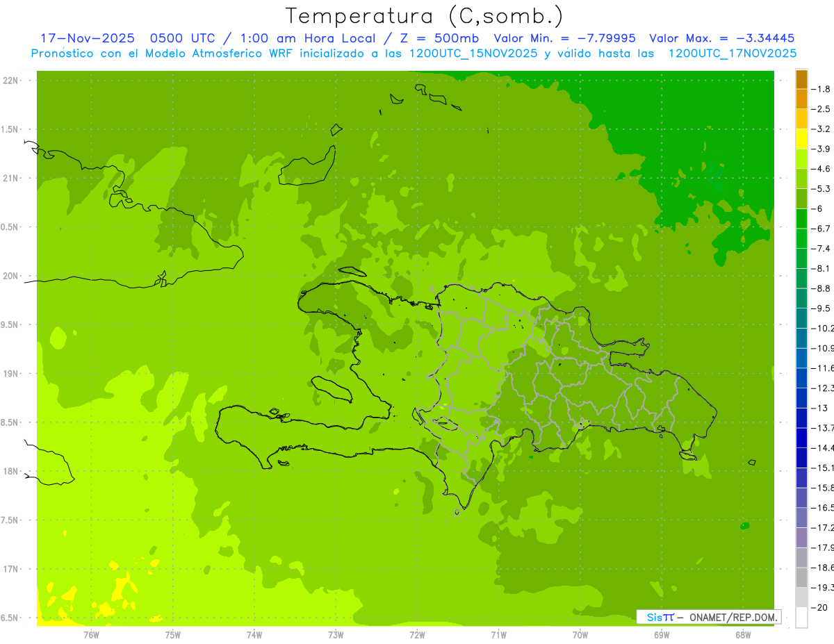834x644 pixels.
Task: Click the 73W longitude label
Action: tap(336, 634)
